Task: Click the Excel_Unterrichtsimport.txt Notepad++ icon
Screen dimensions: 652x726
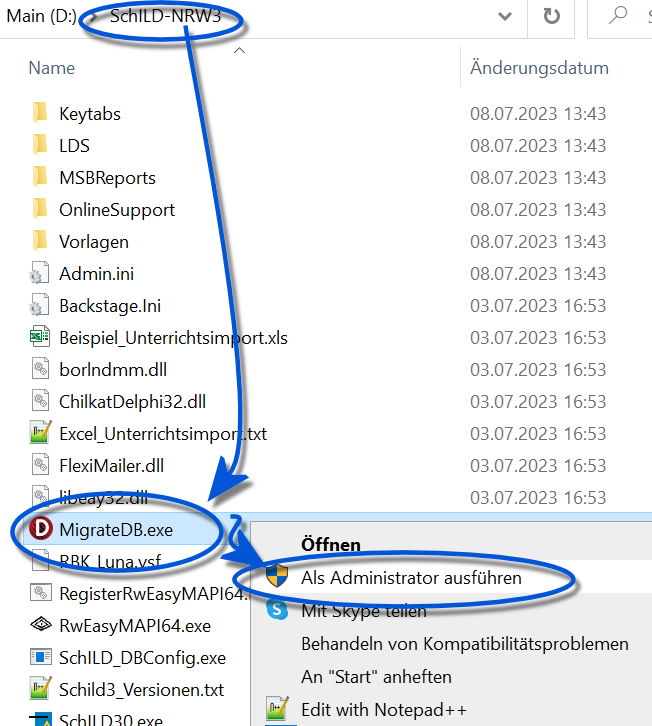Action: (x=40, y=432)
